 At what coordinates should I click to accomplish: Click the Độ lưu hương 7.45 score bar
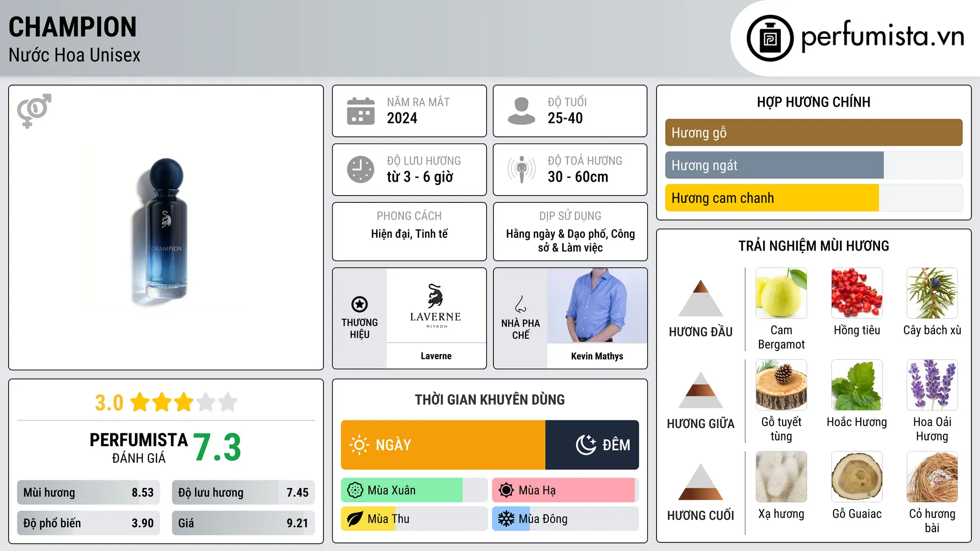[x=243, y=492]
